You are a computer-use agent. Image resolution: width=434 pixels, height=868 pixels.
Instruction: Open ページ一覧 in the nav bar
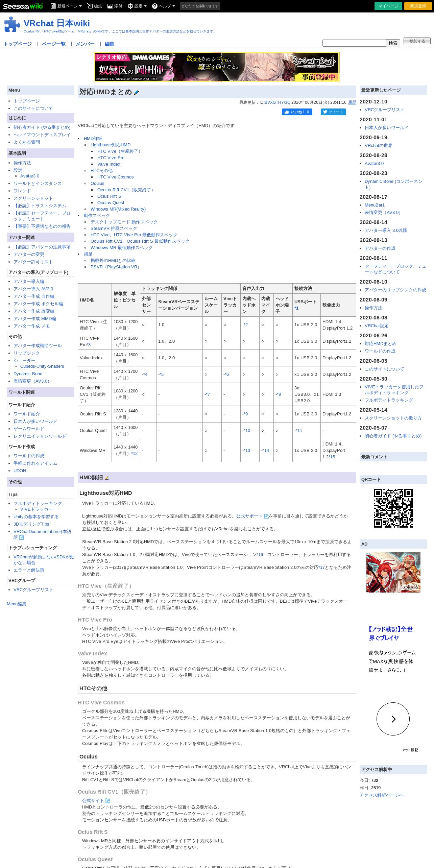pyautogui.click(x=54, y=44)
